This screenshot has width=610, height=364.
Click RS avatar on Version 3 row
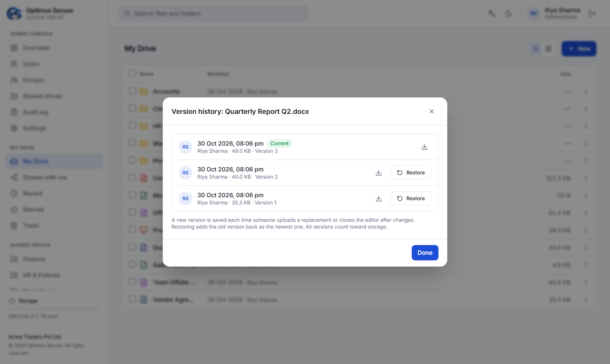pyautogui.click(x=186, y=147)
